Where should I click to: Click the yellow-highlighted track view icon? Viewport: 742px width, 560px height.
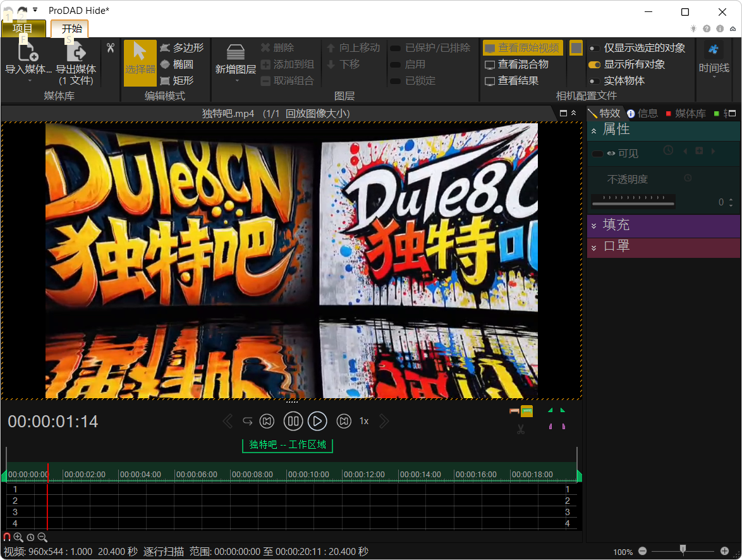(x=527, y=411)
